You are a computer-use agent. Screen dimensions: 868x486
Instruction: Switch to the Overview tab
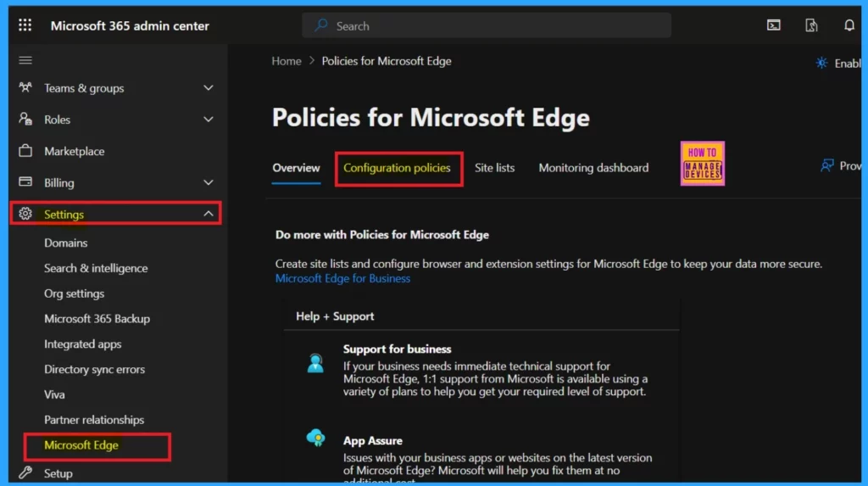coord(296,168)
